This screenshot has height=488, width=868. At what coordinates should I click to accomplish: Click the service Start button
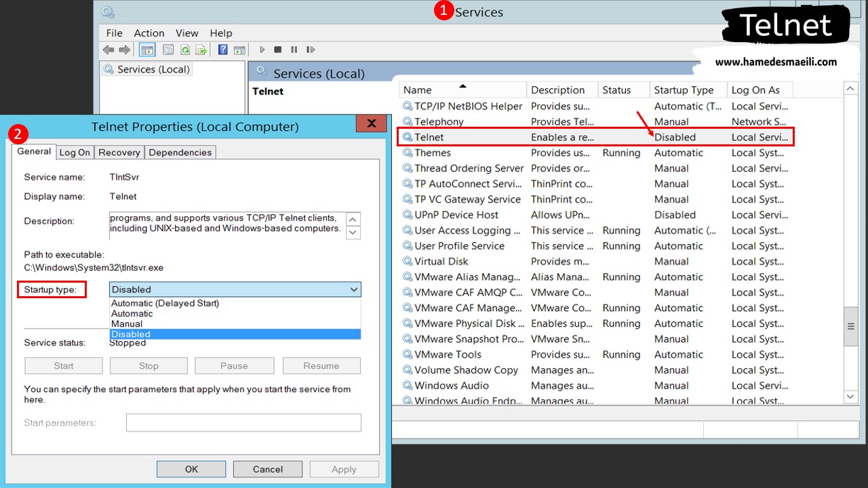click(64, 366)
